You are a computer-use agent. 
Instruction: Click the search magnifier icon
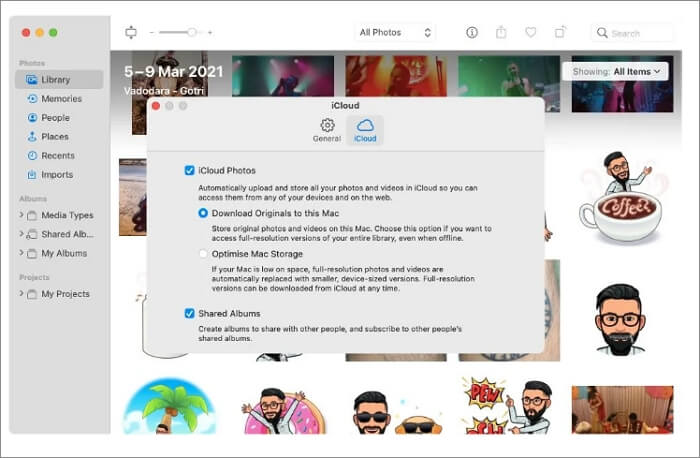click(602, 33)
